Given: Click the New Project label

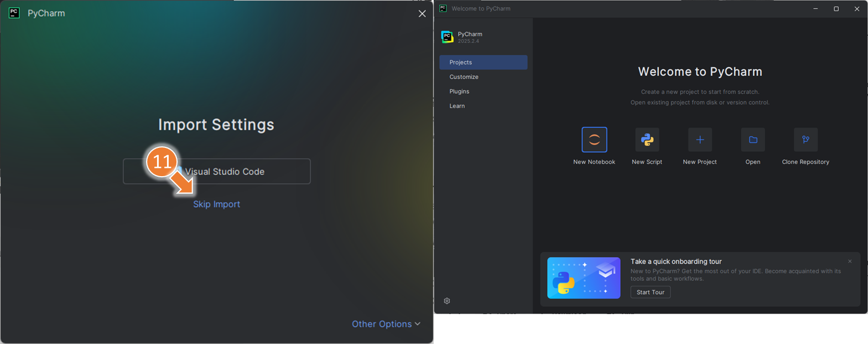Looking at the screenshot, I should [x=700, y=162].
